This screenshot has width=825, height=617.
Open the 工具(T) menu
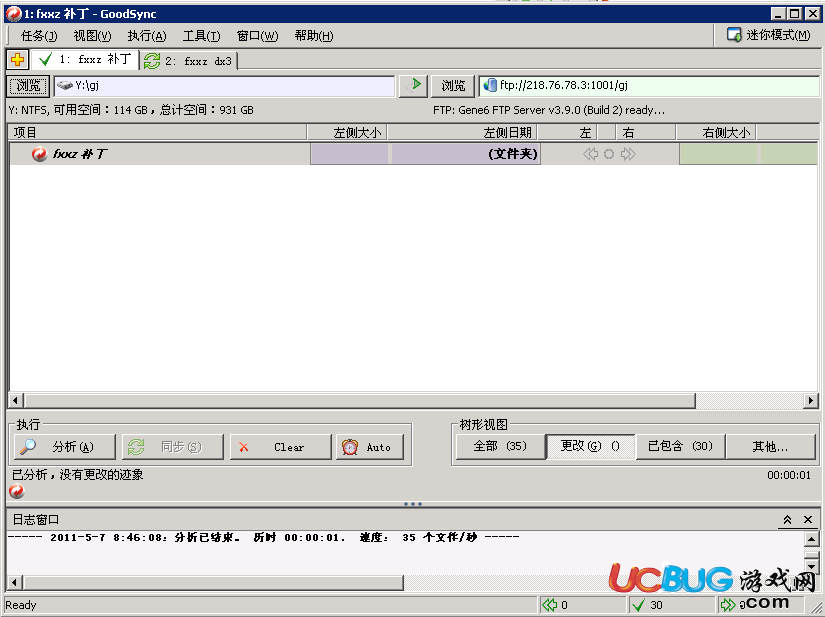tap(201, 36)
